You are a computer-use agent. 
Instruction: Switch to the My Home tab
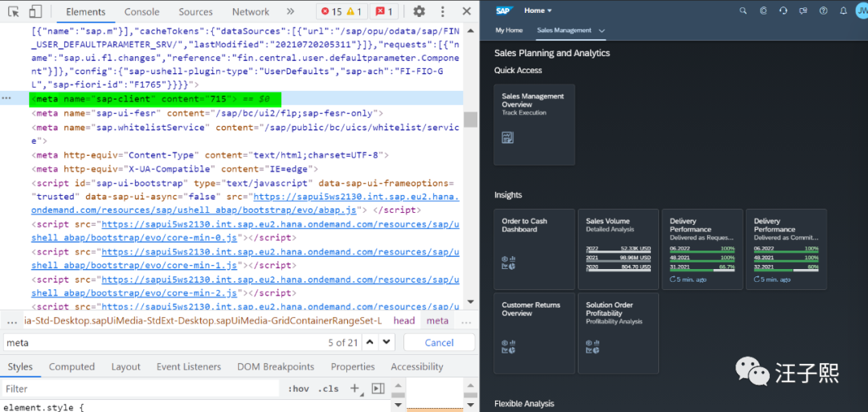coord(509,31)
